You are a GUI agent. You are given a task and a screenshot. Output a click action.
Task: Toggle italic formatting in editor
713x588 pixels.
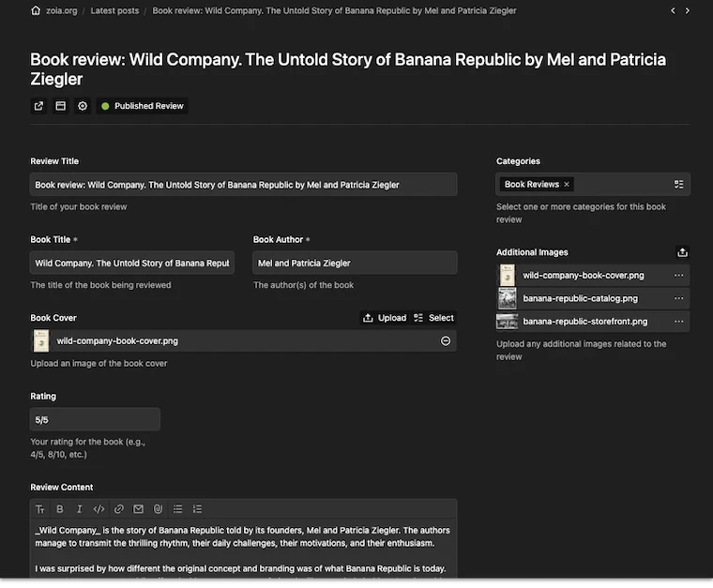tap(80, 509)
